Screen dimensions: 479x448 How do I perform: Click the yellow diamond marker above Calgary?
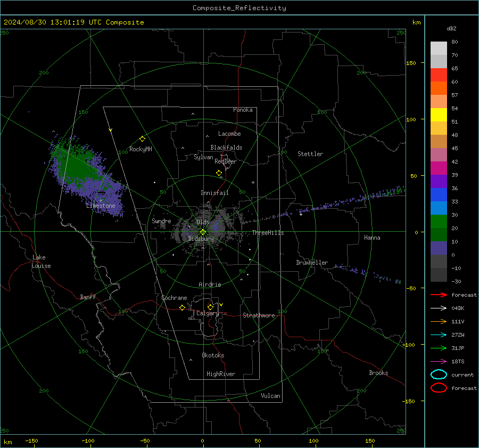point(210,307)
